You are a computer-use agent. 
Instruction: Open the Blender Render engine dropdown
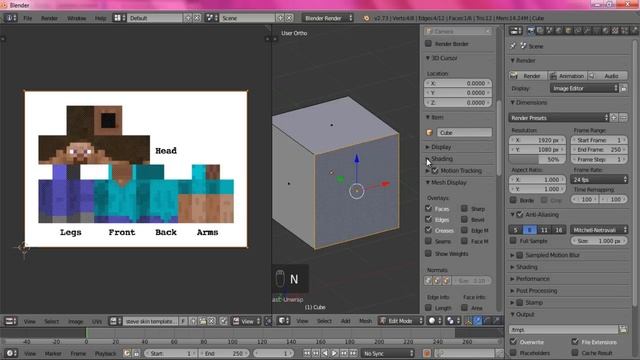[328, 18]
